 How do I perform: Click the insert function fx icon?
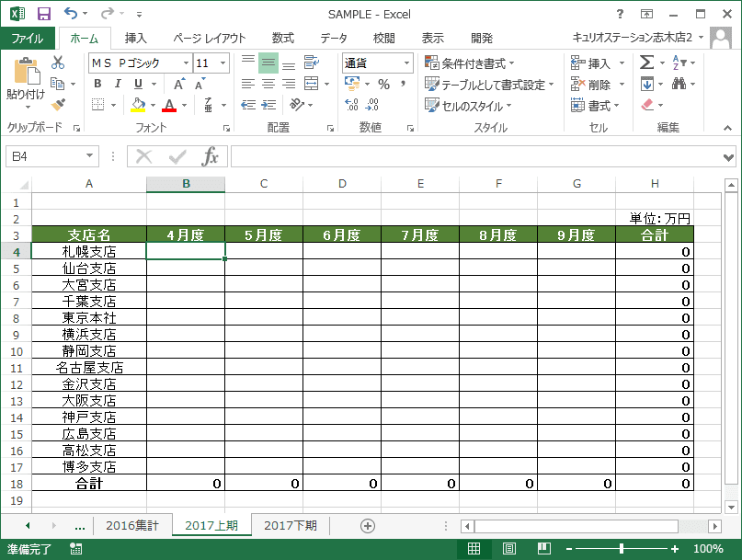pos(211,156)
